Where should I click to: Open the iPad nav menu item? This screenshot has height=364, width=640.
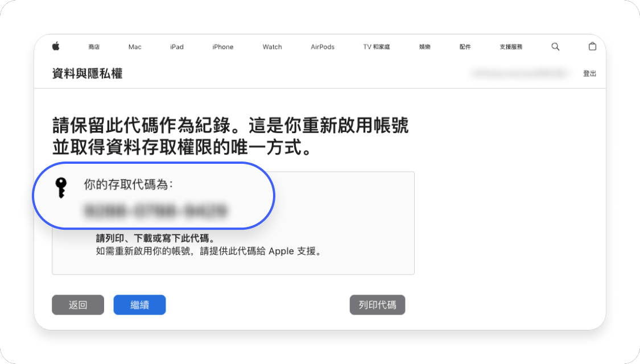177,47
